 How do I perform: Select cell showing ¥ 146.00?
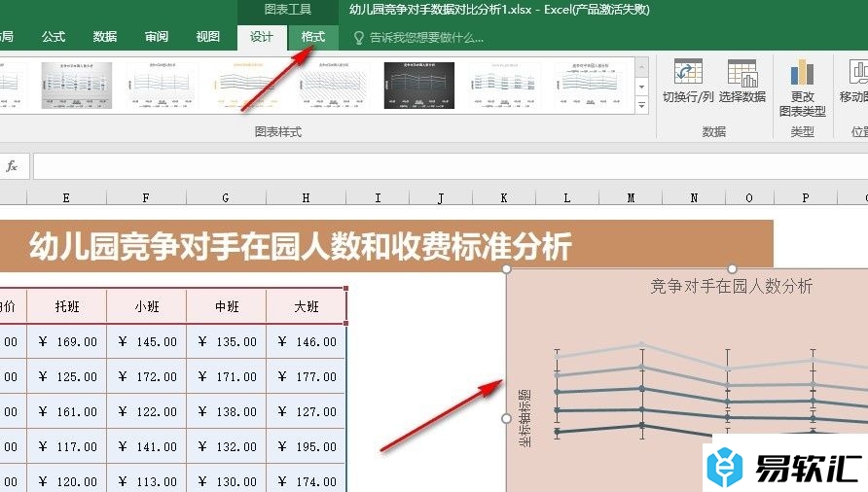point(307,341)
